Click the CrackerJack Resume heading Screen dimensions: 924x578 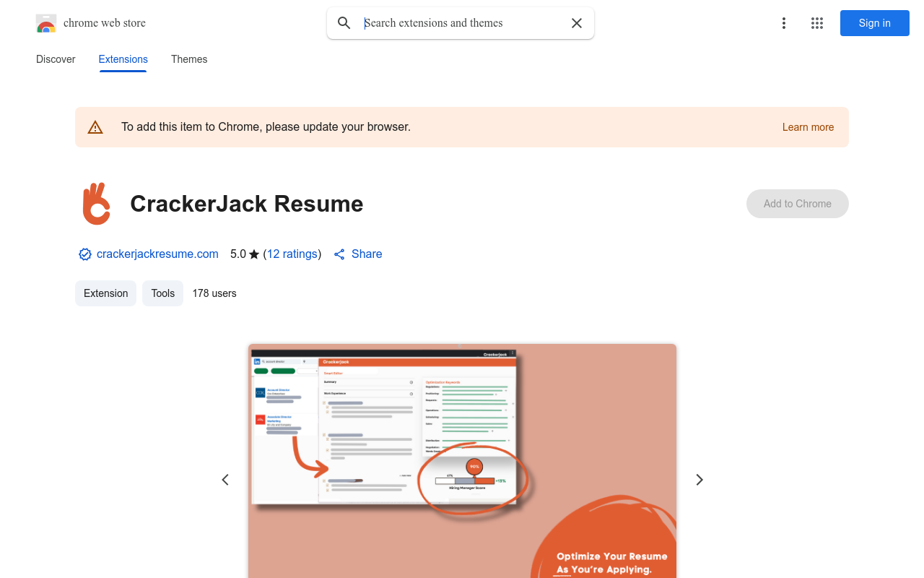(247, 204)
